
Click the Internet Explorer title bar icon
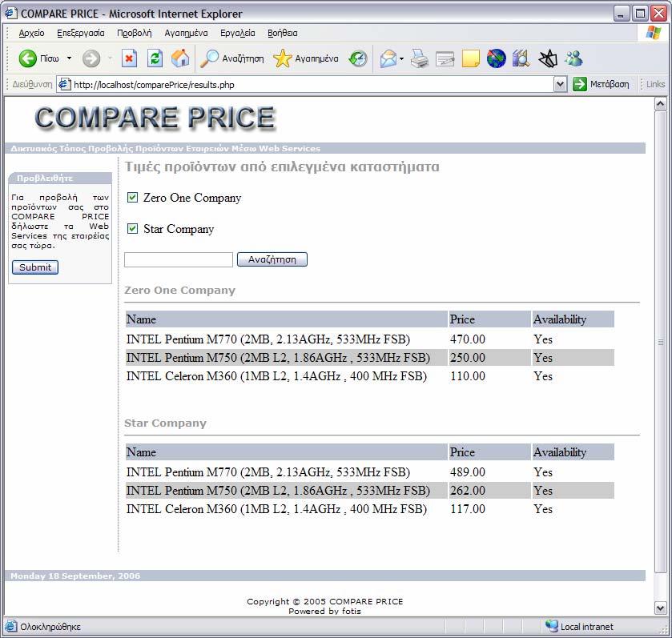point(11,14)
